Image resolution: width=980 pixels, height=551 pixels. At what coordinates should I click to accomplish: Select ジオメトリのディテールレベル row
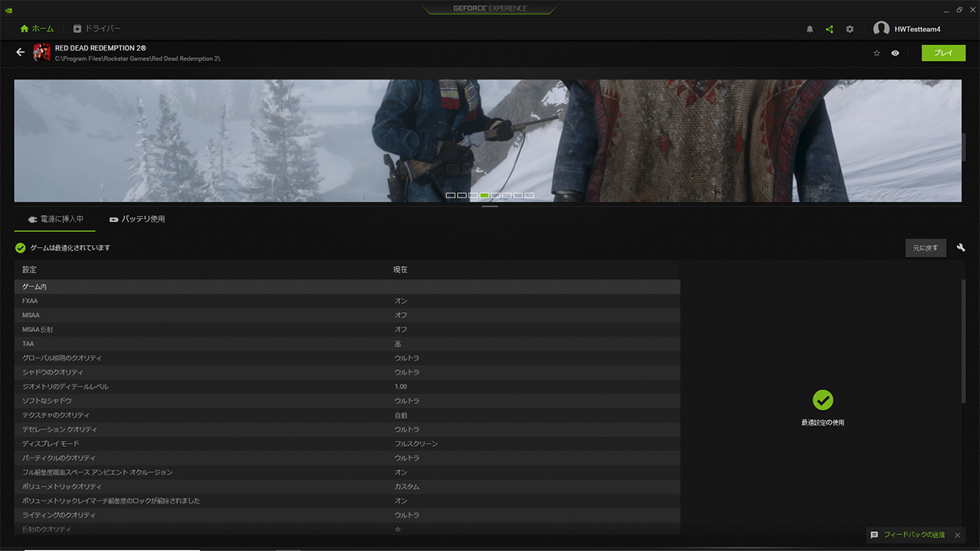coord(347,386)
